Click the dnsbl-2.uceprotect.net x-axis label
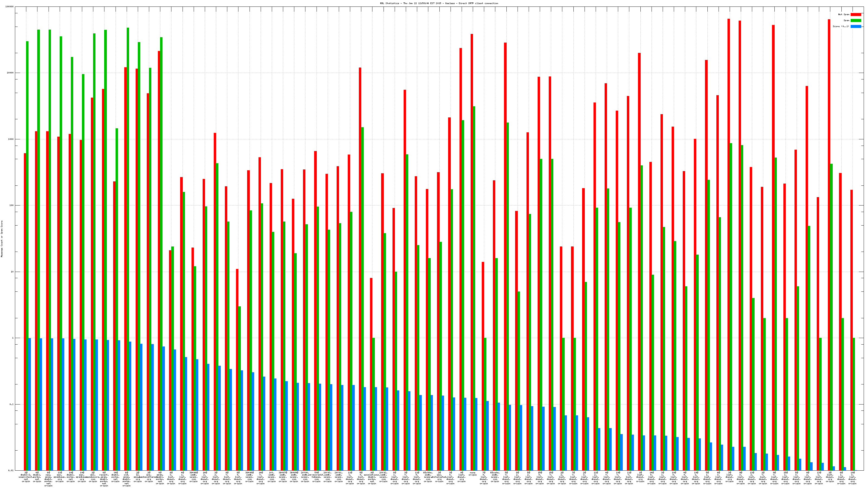The width and height of the screenshot is (868, 488). click(26, 477)
